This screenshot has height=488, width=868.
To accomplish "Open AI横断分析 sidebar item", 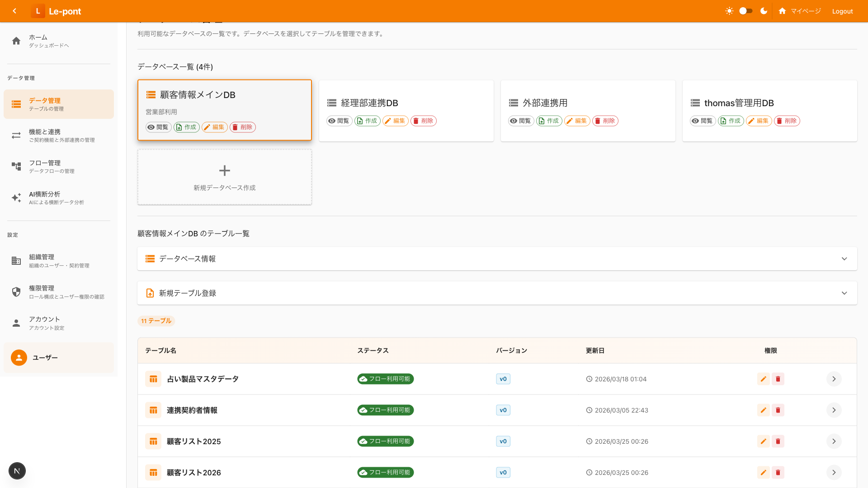I will coord(59,198).
